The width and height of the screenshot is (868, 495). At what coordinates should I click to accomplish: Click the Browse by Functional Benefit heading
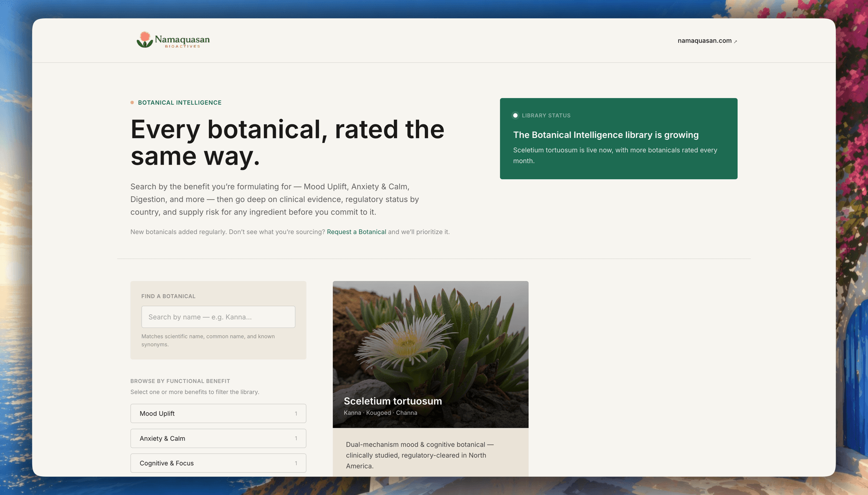[x=180, y=381]
